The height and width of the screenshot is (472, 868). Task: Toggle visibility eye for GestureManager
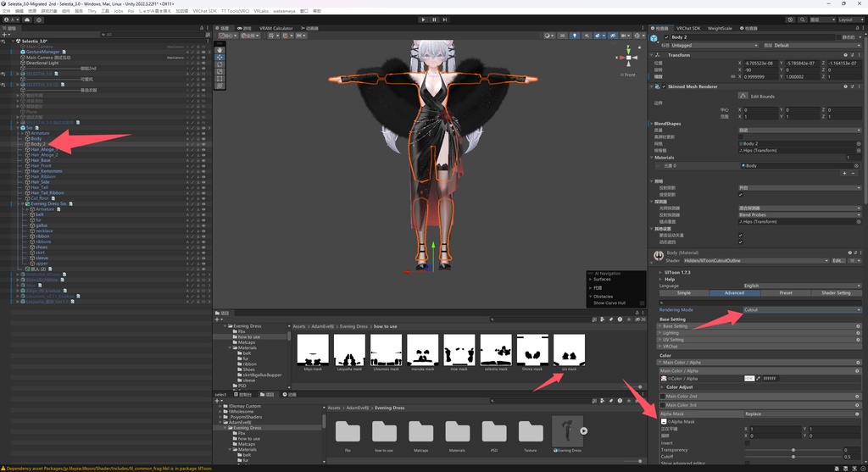click(203, 52)
